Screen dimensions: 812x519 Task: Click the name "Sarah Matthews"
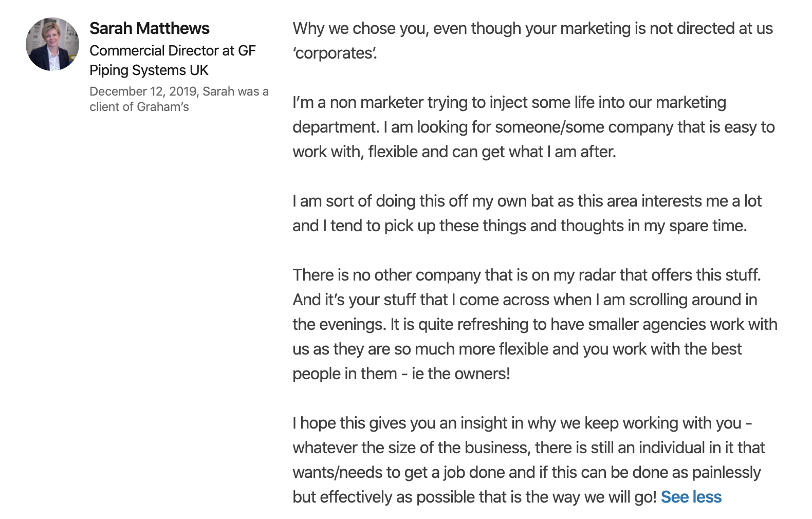click(x=150, y=28)
